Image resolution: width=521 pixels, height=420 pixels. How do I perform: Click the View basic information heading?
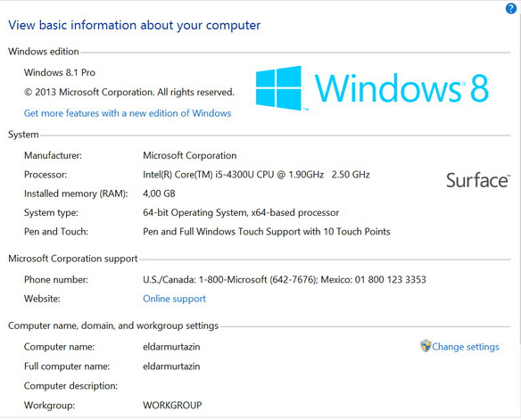point(134,26)
